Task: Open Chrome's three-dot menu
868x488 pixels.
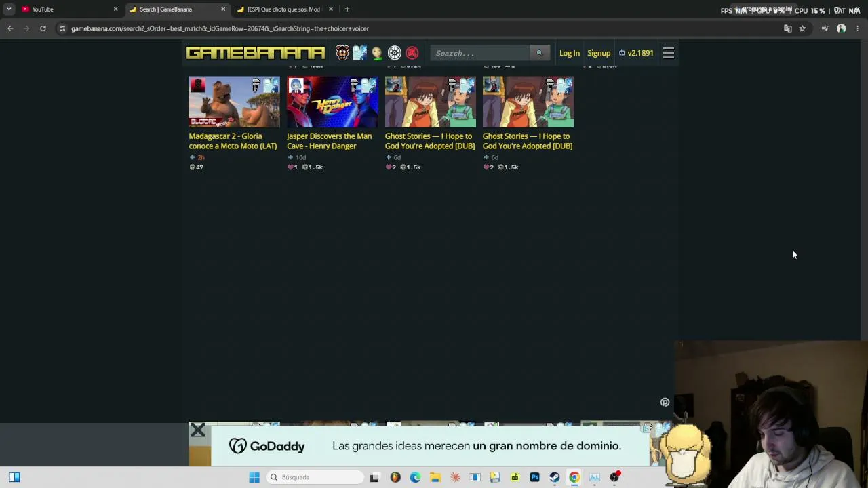Action: pyautogui.click(x=857, y=28)
